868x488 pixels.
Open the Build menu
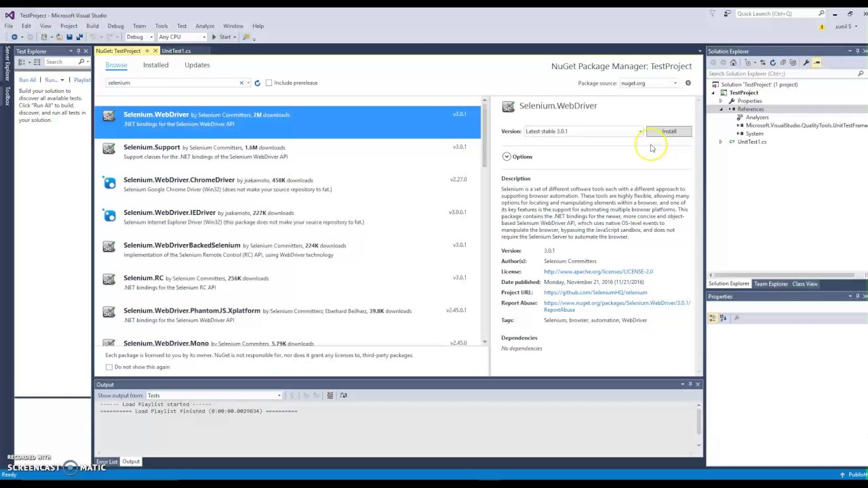click(x=92, y=26)
